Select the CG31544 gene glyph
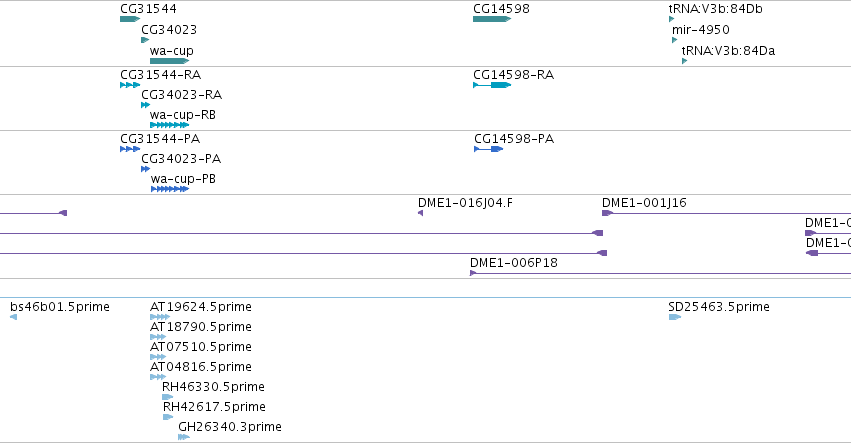 coord(130,19)
